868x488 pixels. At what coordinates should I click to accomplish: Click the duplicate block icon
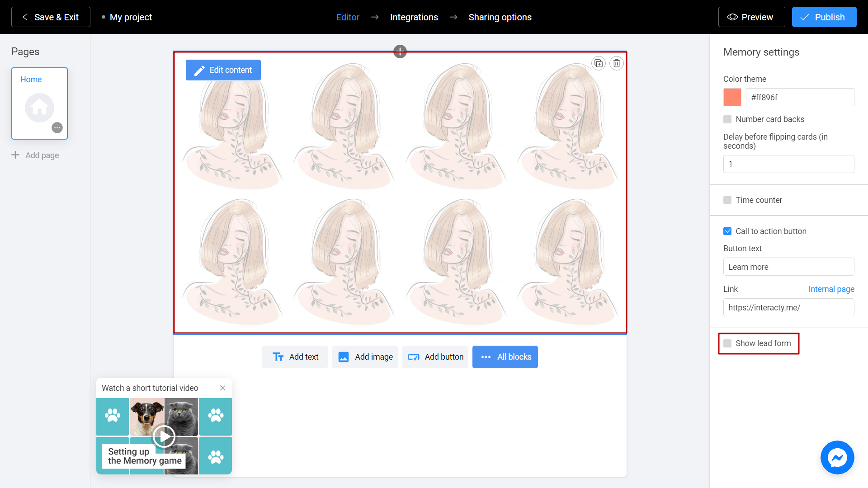point(599,63)
